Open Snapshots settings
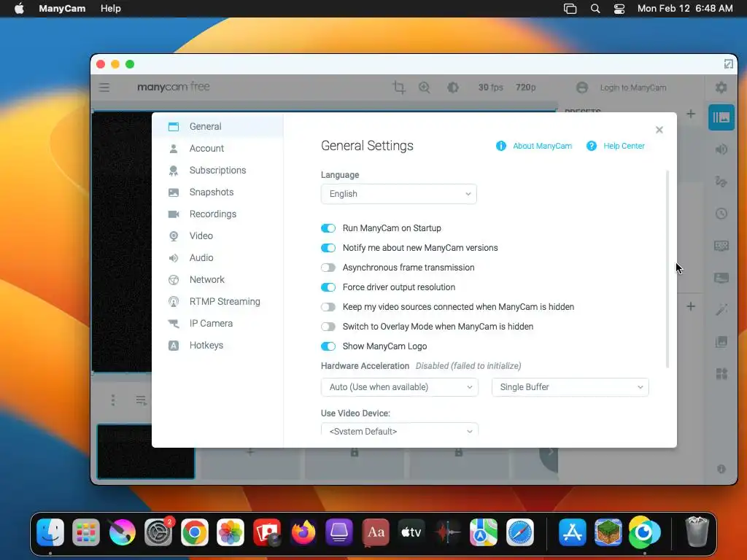This screenshot has height=560, width=747. 217,192
